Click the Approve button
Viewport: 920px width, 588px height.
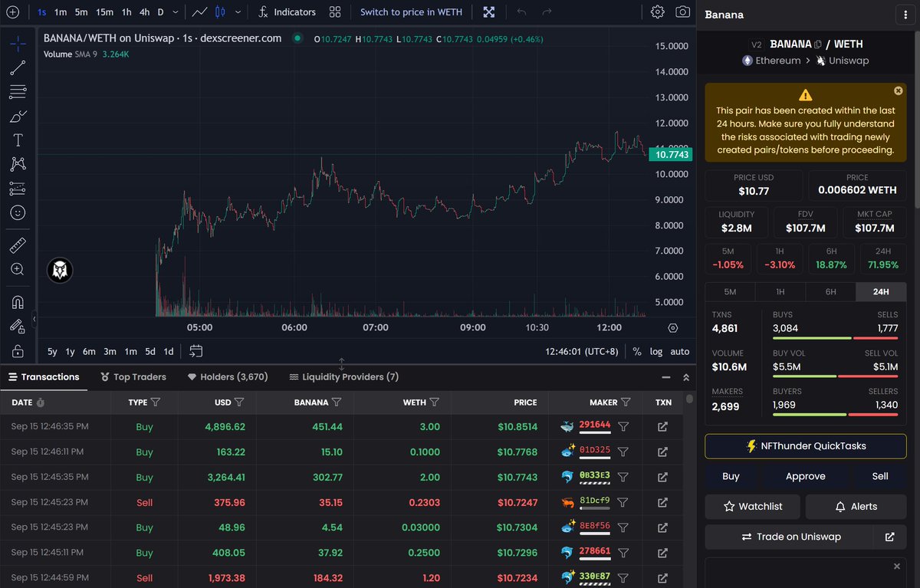click(805, 476)
